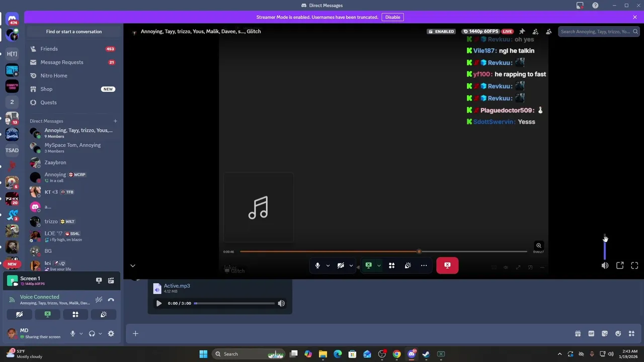Add friends to the group DM

point(535,31)
